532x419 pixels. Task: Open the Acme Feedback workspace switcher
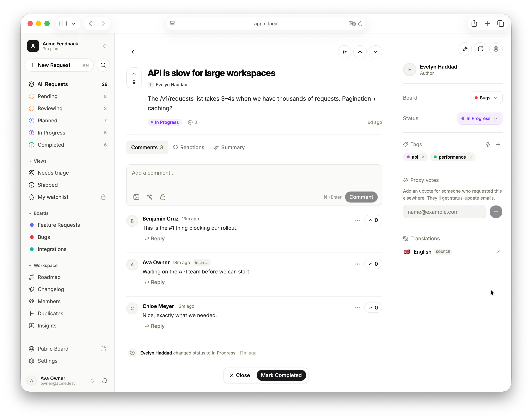point(67,46)
